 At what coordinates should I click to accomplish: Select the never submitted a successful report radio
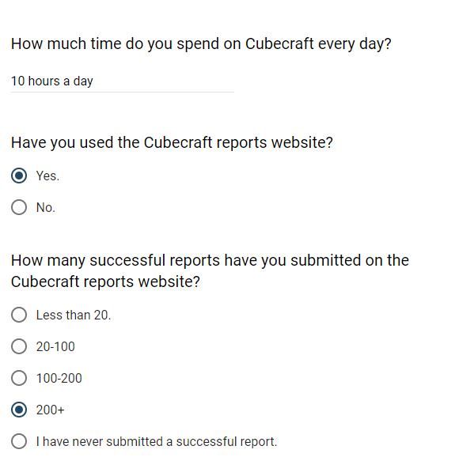click(x=19, y=441)
